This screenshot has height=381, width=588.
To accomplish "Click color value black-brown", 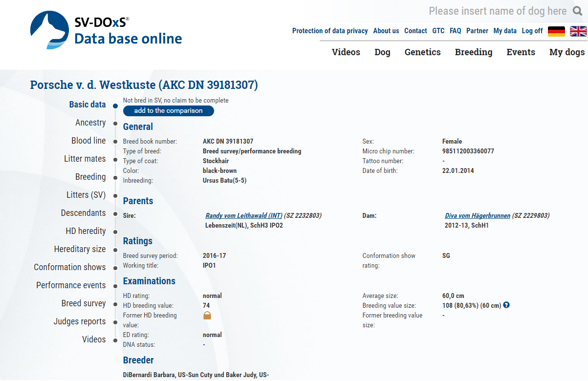I will coord(220,170).
